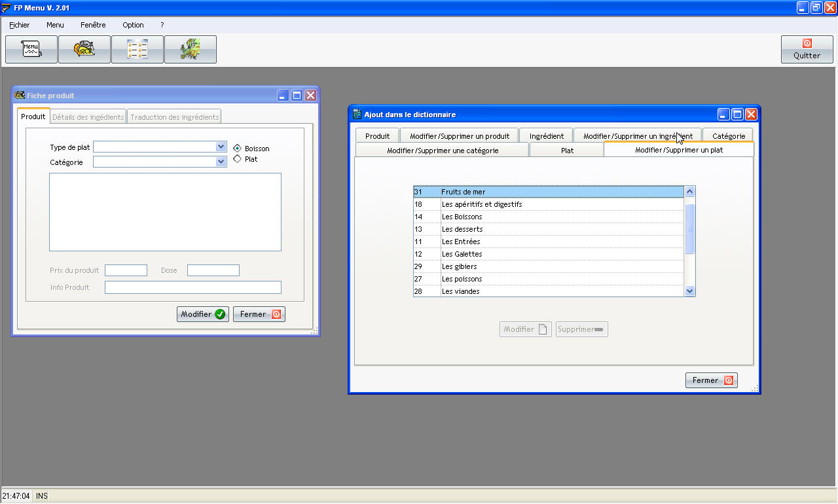This screenshot has width=838, height=504.
Task: Select the Boisson radio button
Action: pyautogui.click(x=237, y=149)
